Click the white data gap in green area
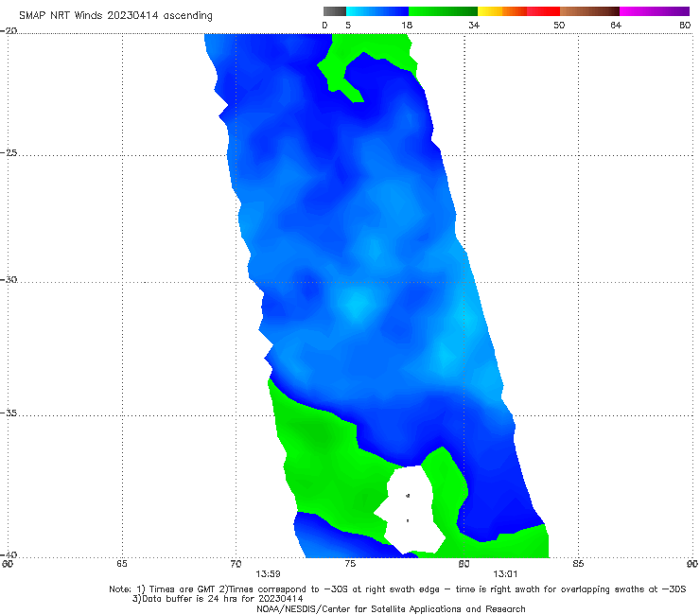This screenshot has width=700, height=615. click(x=409, y=509)
